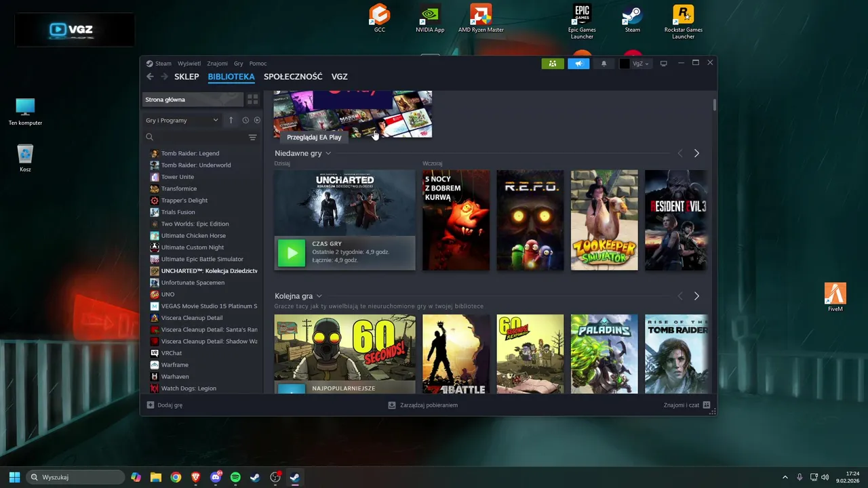Open the Znajomi menu
868x488 pixels.
point(218,64)
